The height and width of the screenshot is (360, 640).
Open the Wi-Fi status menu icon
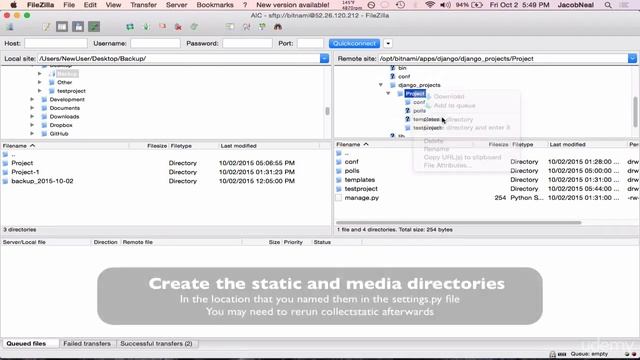tap(430, 5)
